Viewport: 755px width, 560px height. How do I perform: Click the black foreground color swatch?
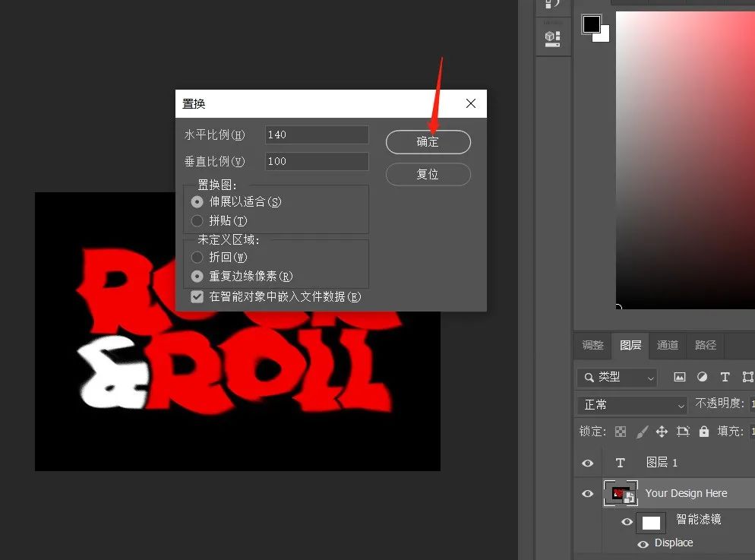tap(591, 24)
